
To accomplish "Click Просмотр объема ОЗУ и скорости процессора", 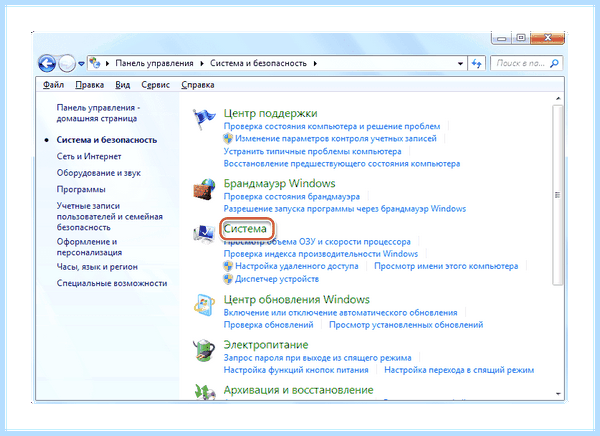I will point(317,242).
